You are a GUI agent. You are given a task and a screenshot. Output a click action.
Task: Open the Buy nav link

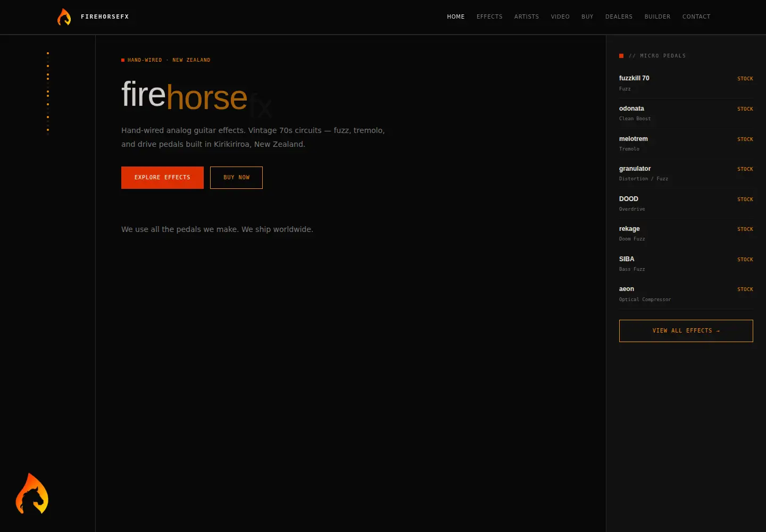coord(587,17)
